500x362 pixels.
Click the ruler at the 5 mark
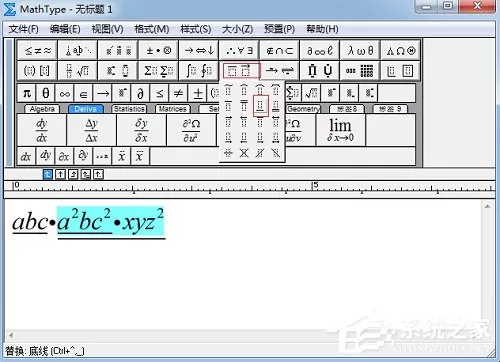[x=314, y=187]
